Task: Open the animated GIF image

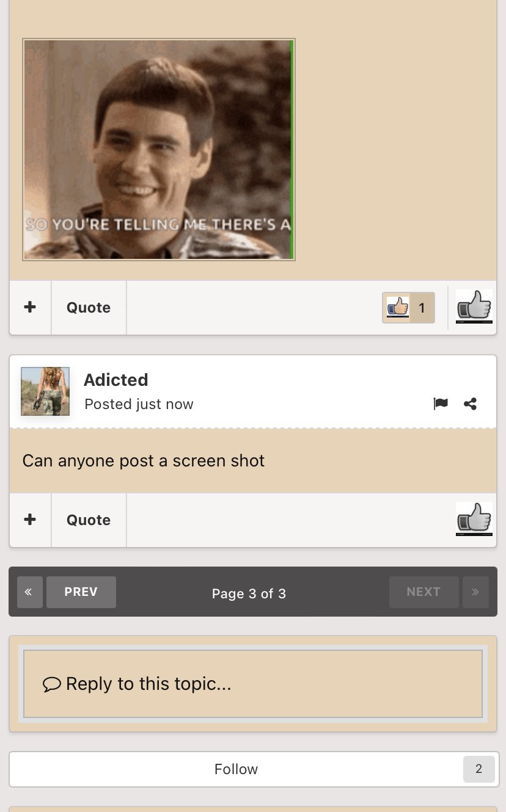Action: click(159, 150)
